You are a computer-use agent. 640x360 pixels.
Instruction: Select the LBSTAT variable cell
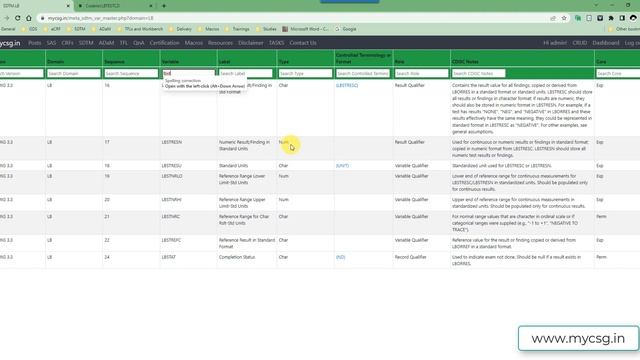[x=169, y=257]
